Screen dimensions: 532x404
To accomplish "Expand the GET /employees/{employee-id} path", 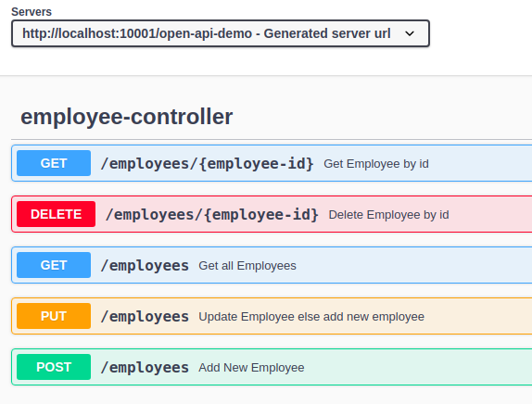I will (207, 164).
